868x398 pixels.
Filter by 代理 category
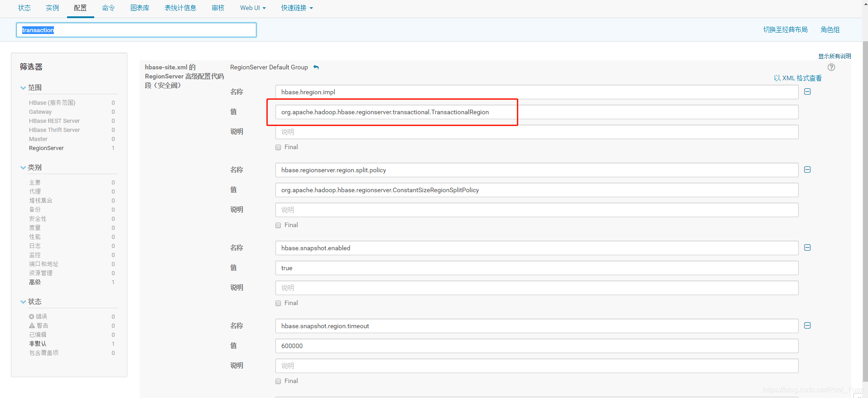(x=35, y=192)
